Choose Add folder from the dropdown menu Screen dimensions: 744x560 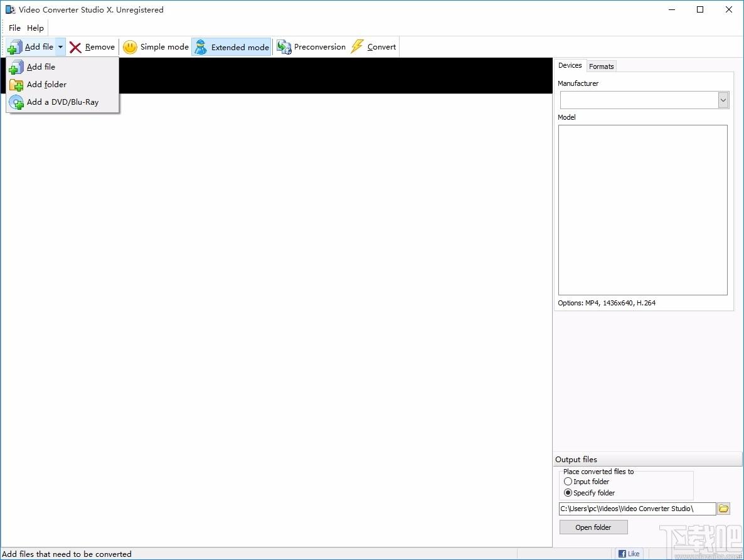point(62,85)
